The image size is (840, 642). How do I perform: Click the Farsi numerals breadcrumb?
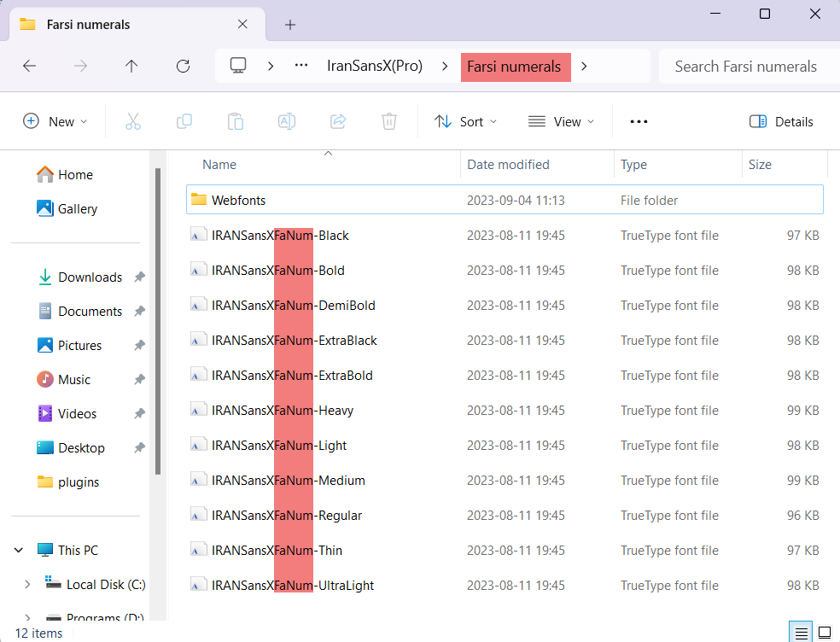point(514,67)
